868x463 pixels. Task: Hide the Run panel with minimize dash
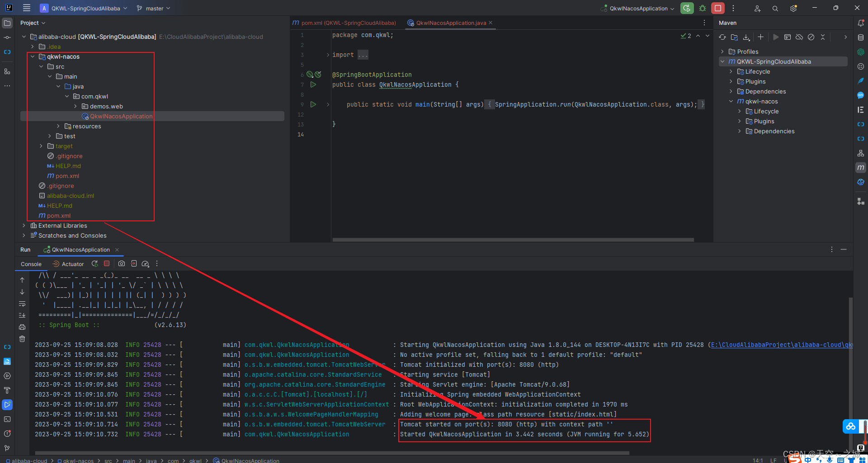(844, 249)
